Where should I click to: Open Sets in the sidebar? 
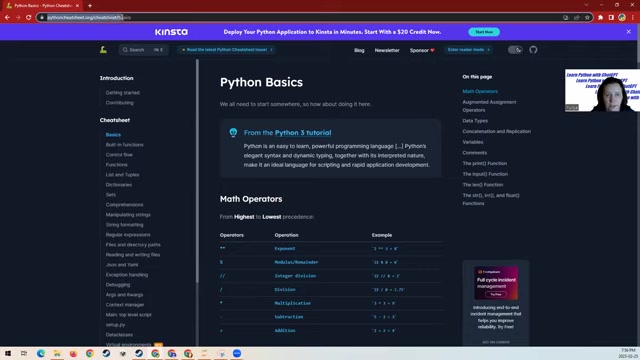pyautogui.click(x=111, y=195)
